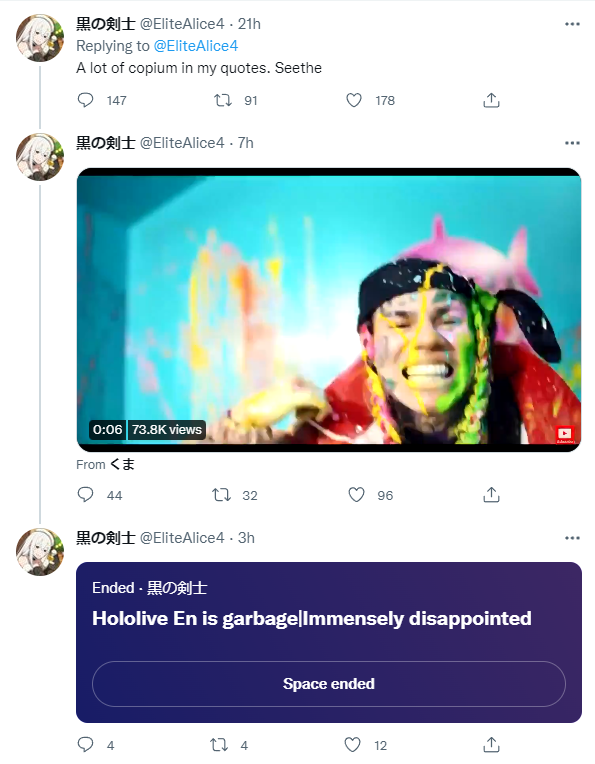Screen dimensions: 595x764
Task: Open more options on the 7h tweet
Action: click(572, 143)
